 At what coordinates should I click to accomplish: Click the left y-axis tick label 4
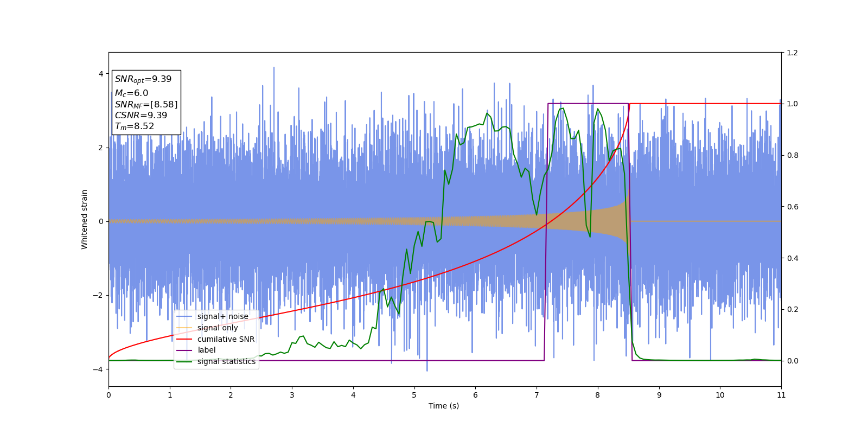pyautogui.click(x=101, y=74)
